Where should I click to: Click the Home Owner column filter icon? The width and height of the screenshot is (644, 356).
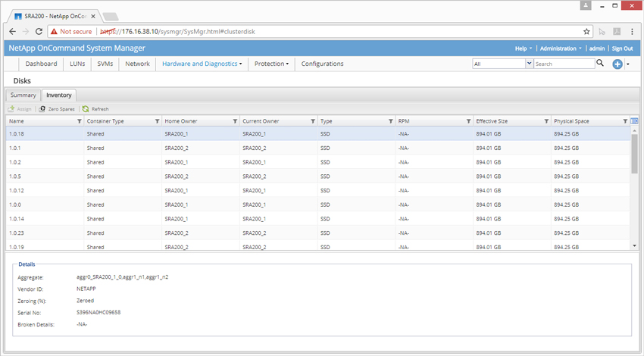[x=235, y=121]
